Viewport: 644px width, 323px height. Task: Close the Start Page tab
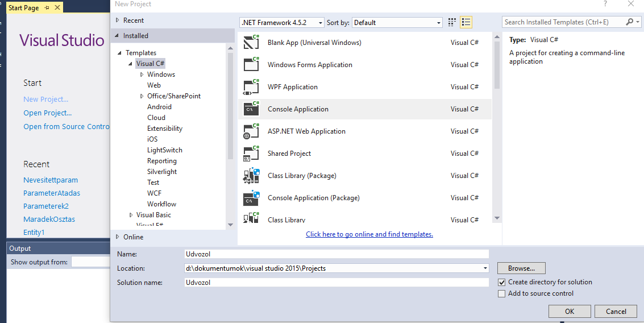[57, 7]
